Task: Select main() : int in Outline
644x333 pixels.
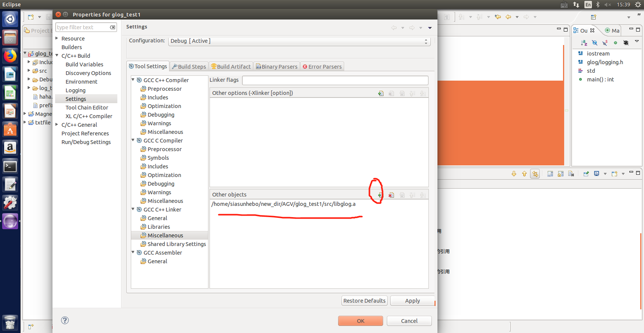Action: (601, 79)
